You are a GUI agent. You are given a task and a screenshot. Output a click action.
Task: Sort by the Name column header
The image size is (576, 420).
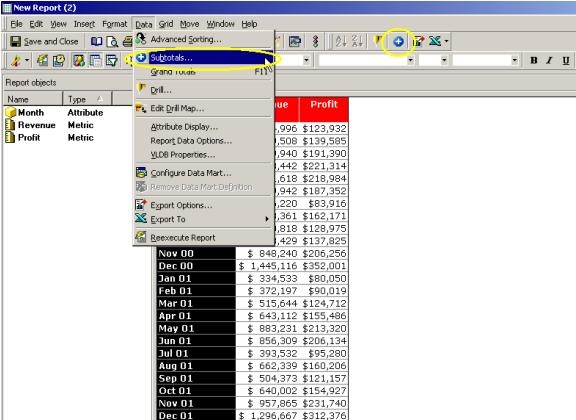33,99
